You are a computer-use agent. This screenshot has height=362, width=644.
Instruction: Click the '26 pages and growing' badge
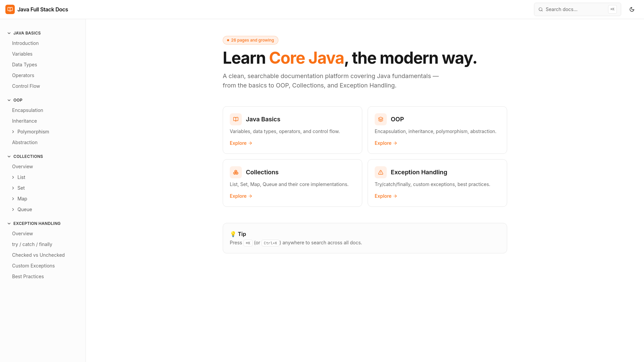pos(251,40)
